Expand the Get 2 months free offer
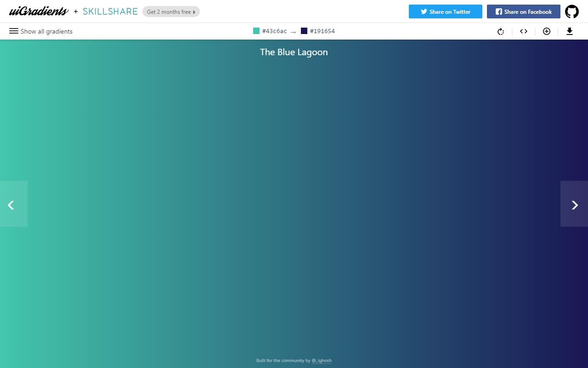 pos(171,11)
